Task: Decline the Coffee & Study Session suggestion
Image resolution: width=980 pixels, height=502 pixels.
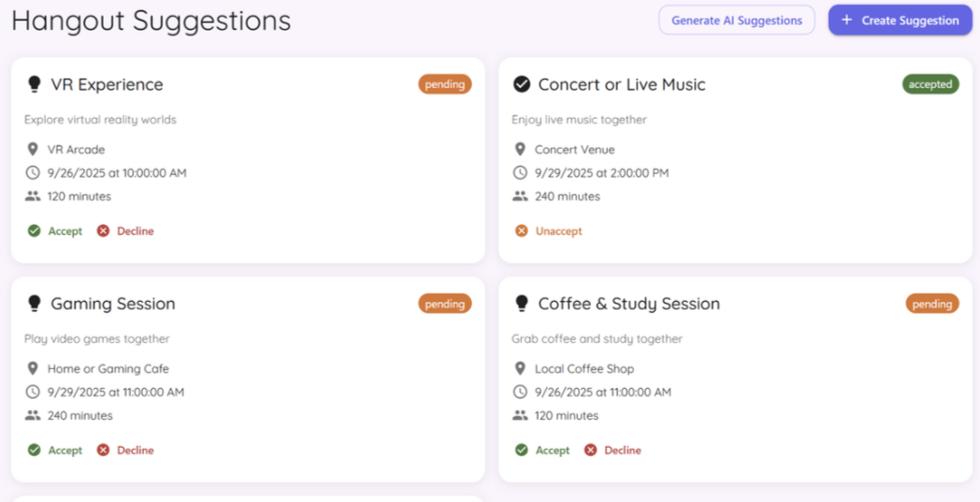Action: pyautogui.click(x=612, y=451)
